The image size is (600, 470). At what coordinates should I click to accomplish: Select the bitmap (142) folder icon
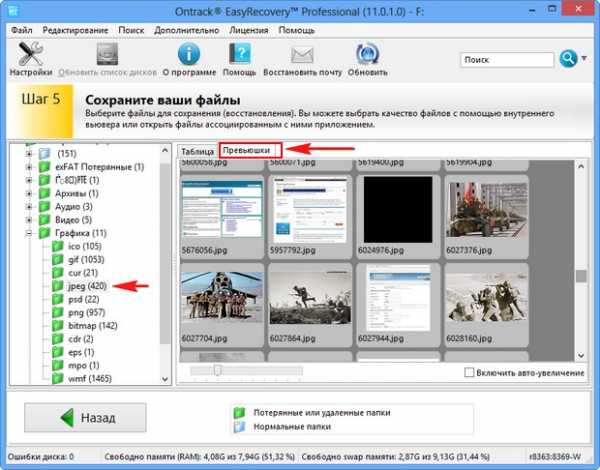coord(58,325)
